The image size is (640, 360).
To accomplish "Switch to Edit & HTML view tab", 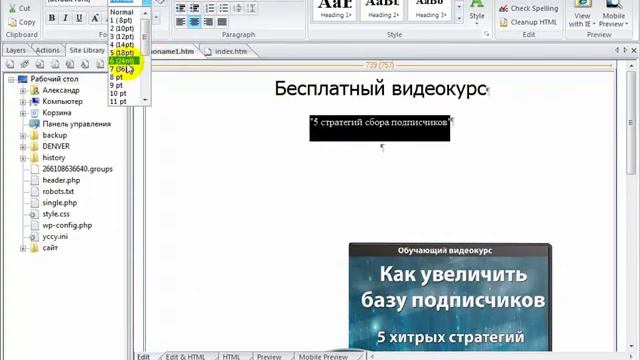I will pos(185,356).
